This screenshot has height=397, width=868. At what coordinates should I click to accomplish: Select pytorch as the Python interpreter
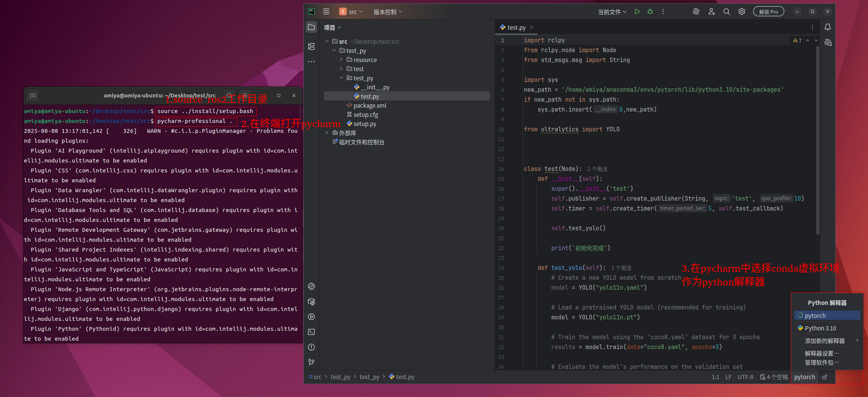(x=827, y=315)
